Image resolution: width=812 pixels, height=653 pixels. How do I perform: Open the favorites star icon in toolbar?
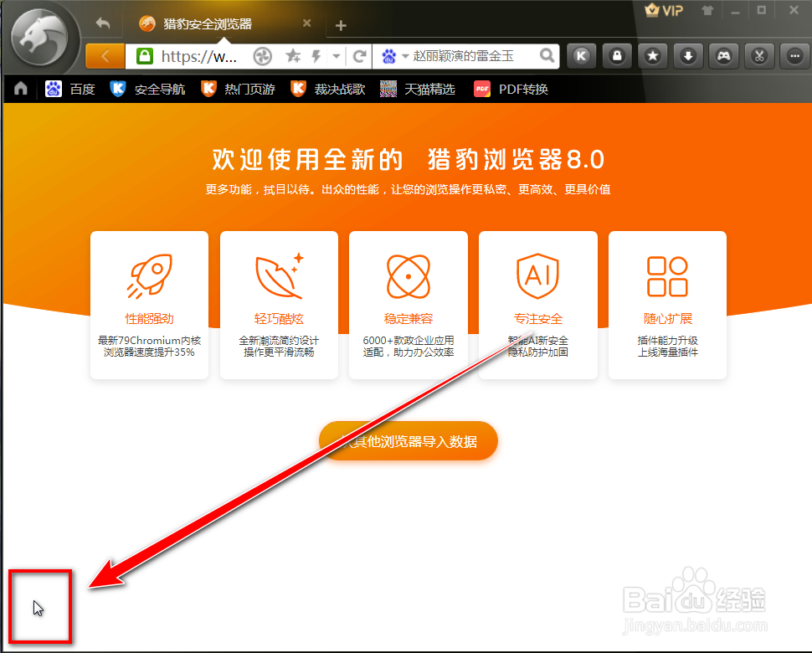[x=651, y=55]
